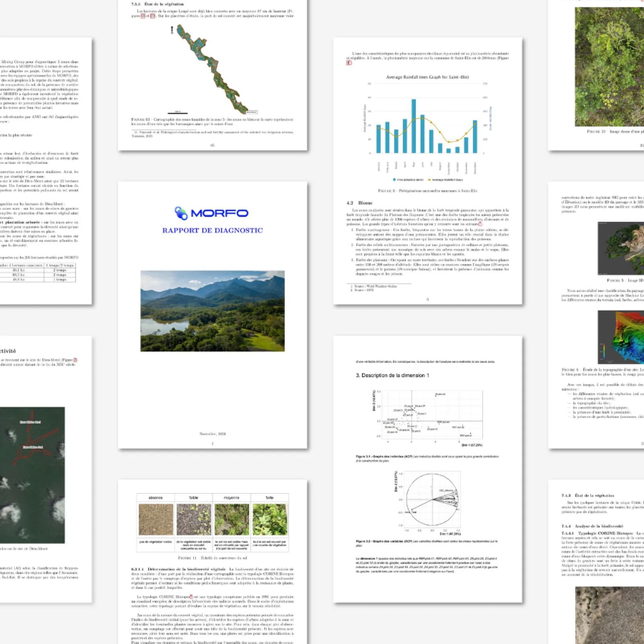
Task: Select the 'Novembre, 2023' date on cover
Action: (x=213, y=434)
